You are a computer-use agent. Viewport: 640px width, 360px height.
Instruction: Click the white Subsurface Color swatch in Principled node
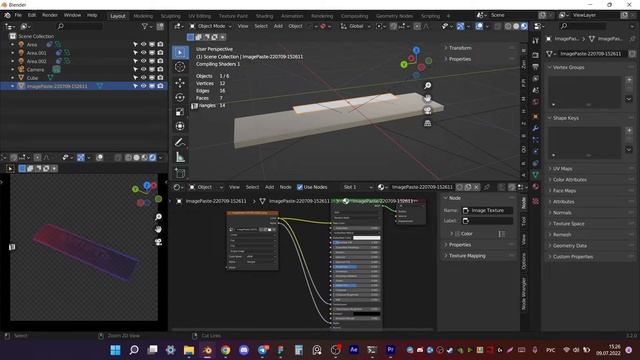[367, 238]
